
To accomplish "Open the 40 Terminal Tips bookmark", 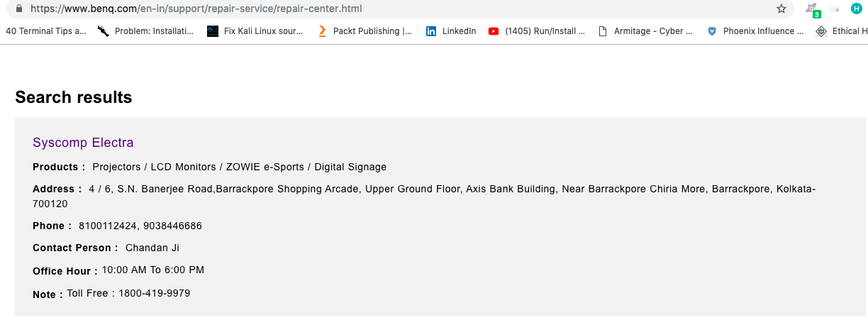I will [45, 31].
